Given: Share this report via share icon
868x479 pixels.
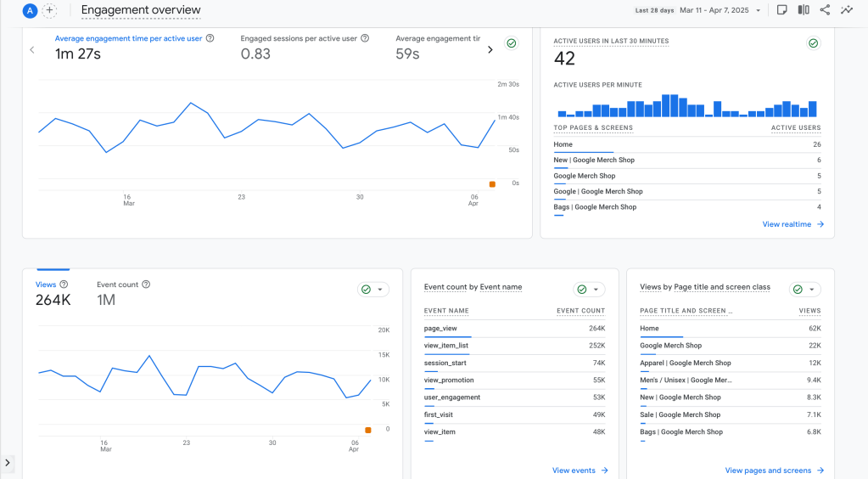Looking at the screenshot, I should pyautogui.click(x=825, y=10).
